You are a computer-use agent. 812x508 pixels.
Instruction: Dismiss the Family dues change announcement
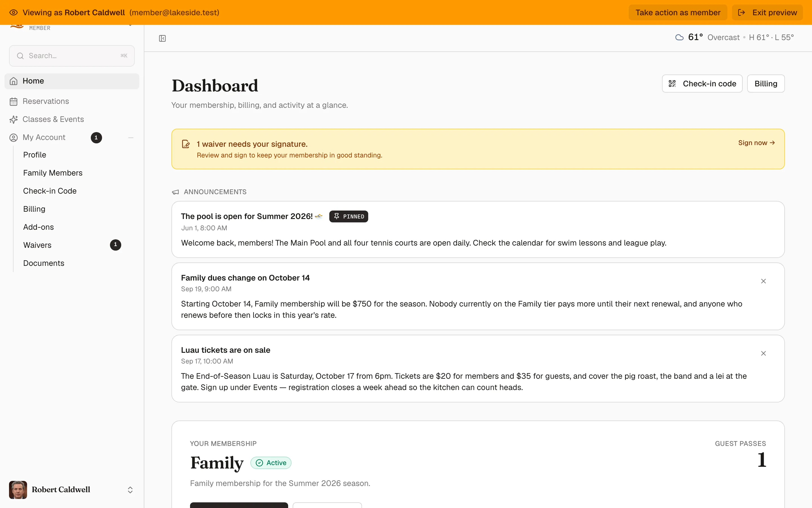tap(763, 281)
